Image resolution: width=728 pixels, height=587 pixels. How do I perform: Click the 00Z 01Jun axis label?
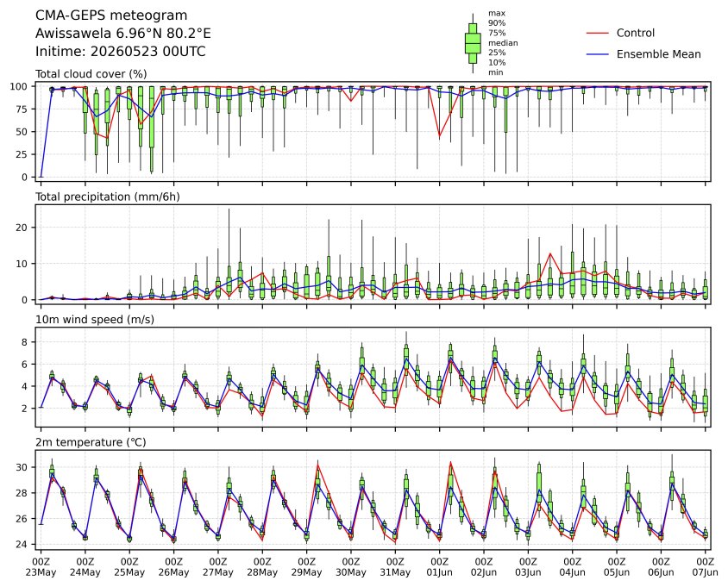(x=439, y=567)
